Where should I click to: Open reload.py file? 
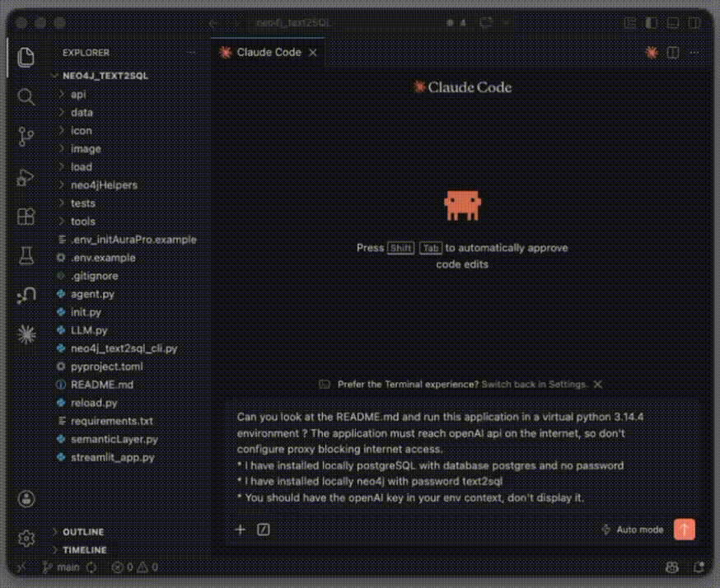click(94, 403)
